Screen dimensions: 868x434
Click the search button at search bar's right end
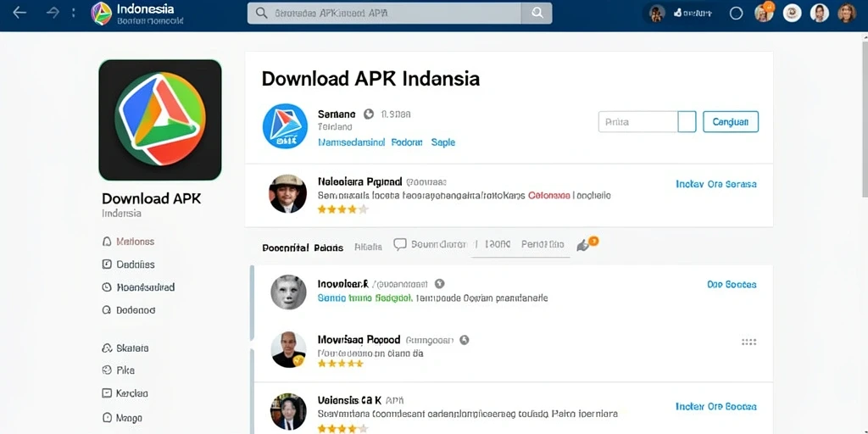(537, 13)
